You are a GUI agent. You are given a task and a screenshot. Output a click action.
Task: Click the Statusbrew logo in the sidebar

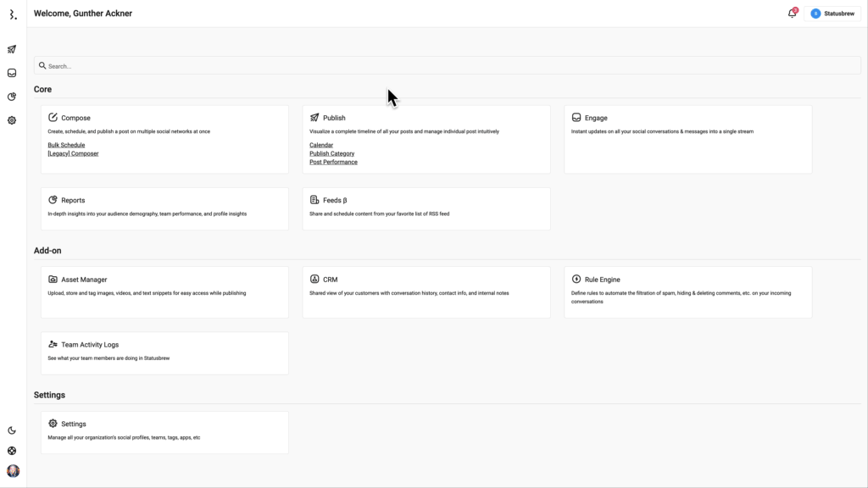(x=12, y=14)
